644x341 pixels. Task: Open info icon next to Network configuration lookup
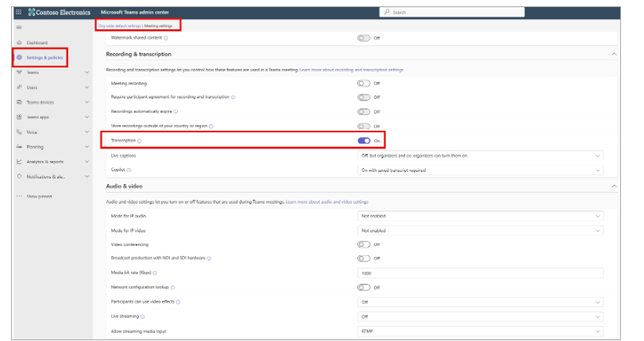[x=173, y=288]
